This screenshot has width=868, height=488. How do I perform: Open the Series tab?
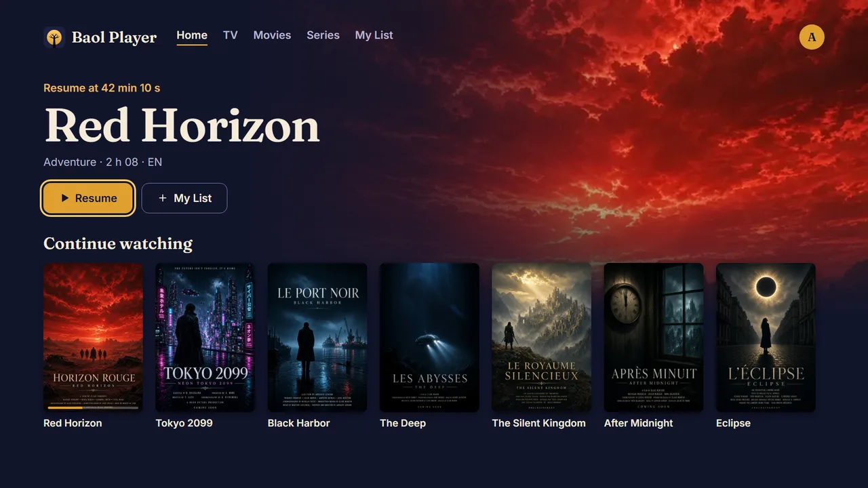pyautogui.click(x=323, y=35)
